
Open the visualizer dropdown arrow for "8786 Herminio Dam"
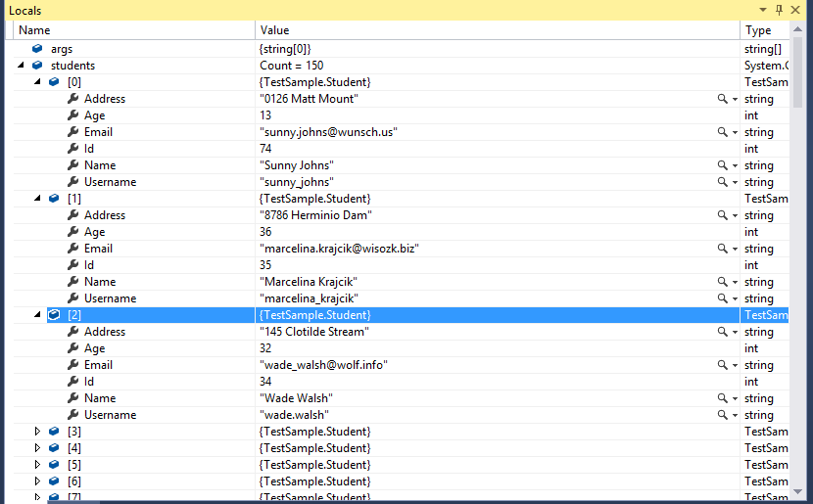coord(734,215)
